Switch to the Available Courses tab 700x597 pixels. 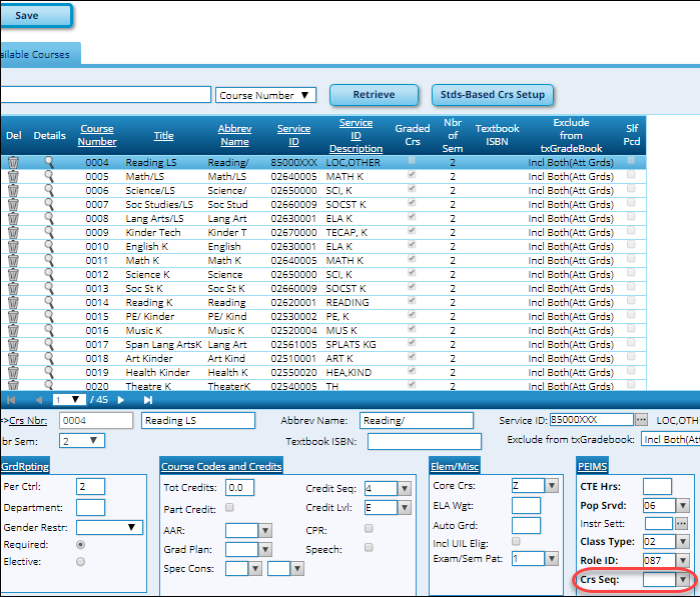[x=38, y=55]
